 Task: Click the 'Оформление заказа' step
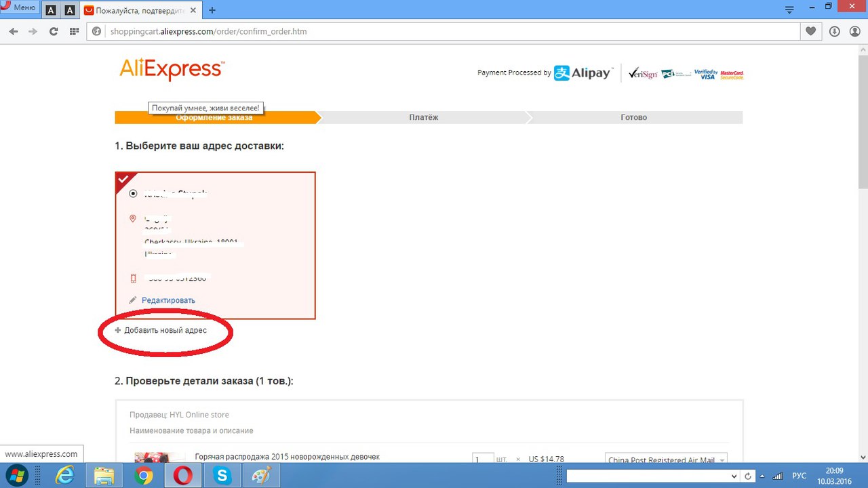coord(214,117)
